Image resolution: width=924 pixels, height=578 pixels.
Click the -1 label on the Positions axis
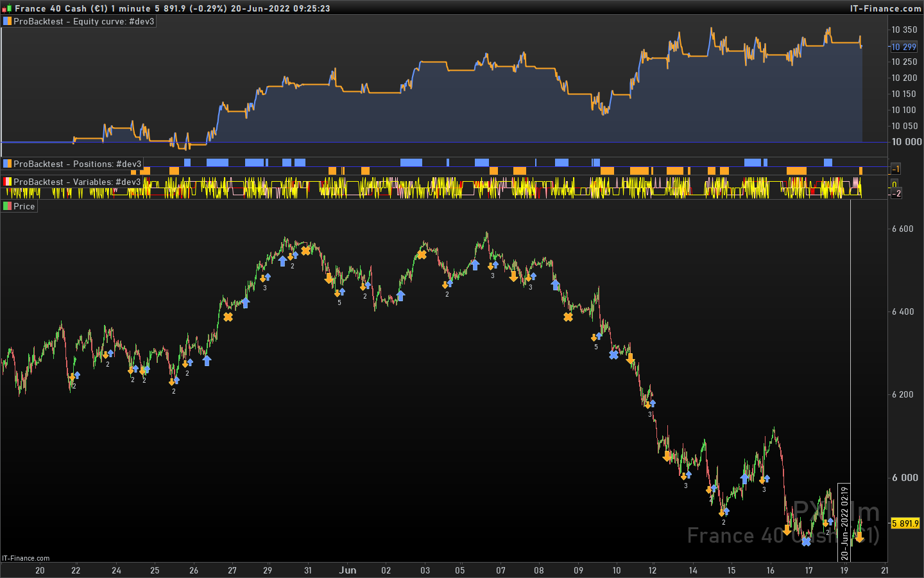click(896, 169)
